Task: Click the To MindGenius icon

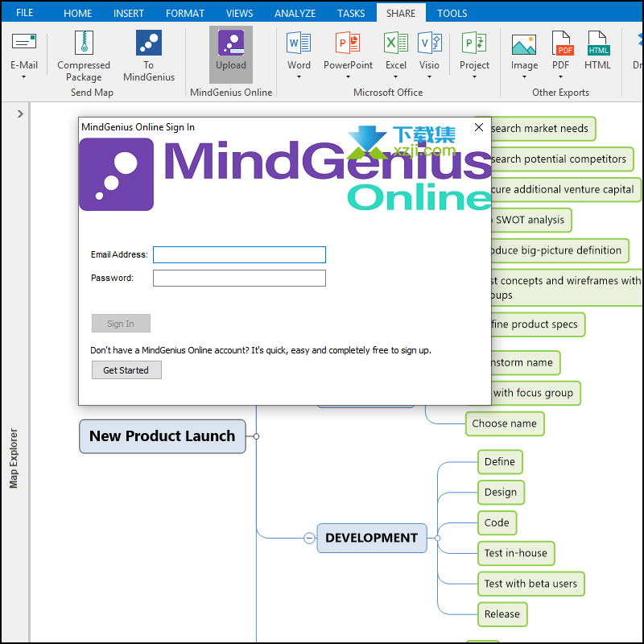Action: 149,43
